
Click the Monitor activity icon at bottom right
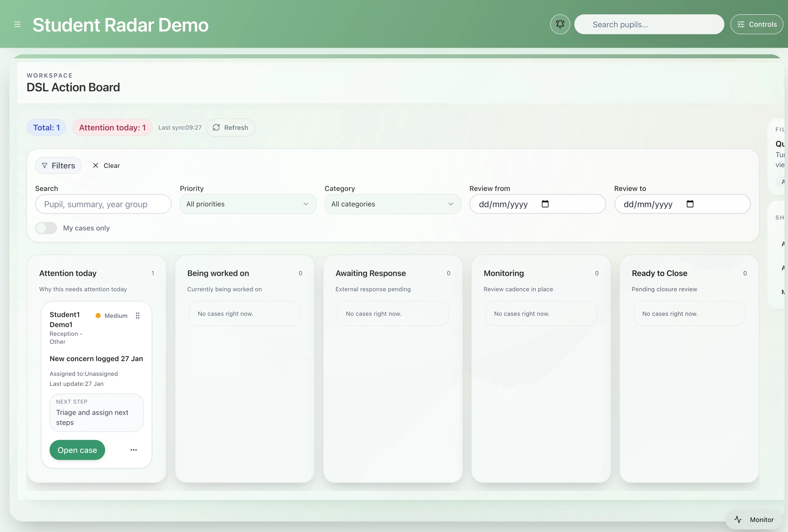pos(738,519)
